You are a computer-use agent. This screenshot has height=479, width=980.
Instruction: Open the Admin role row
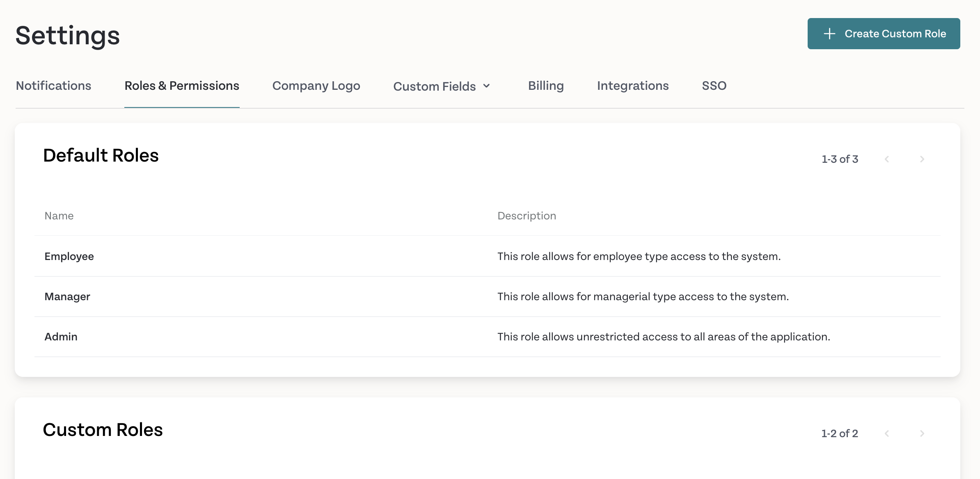pos(488,337)
